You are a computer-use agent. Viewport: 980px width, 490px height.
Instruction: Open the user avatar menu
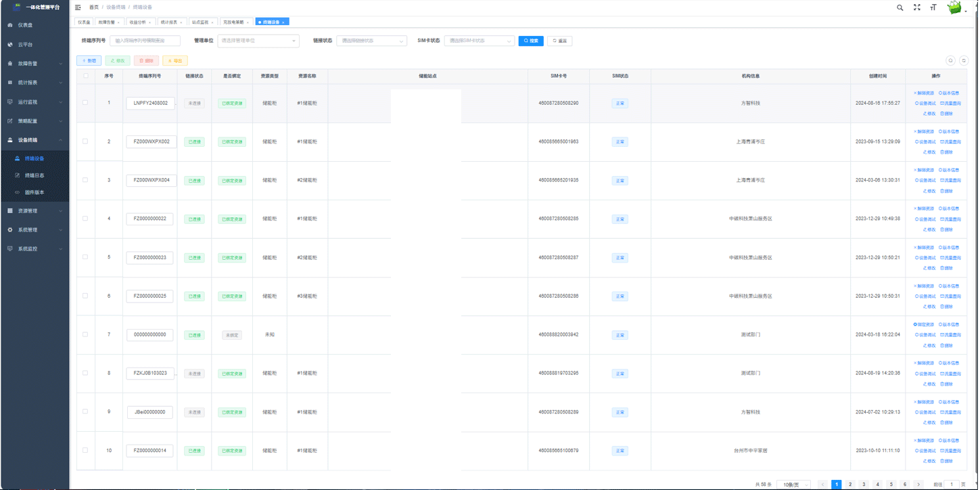[x=956, y=8]
